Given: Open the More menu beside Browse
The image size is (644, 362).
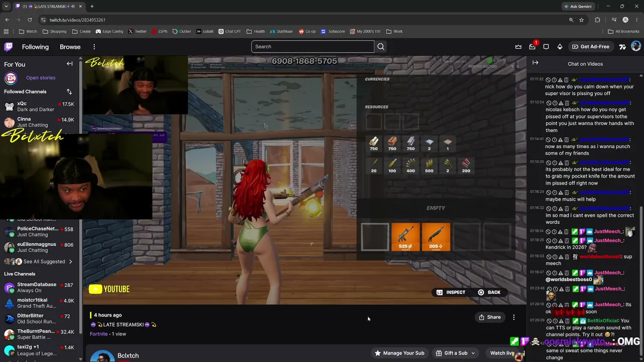Looking at the screenshot, I should [x=94, y=47].
